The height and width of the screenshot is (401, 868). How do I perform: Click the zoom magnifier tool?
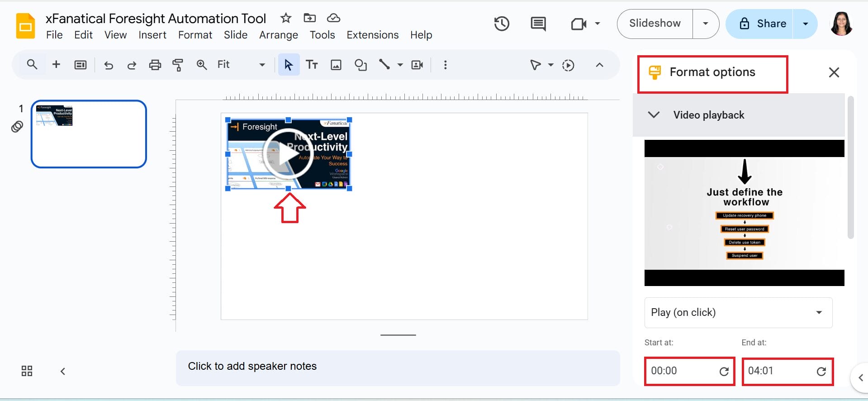tap(202, 65)
